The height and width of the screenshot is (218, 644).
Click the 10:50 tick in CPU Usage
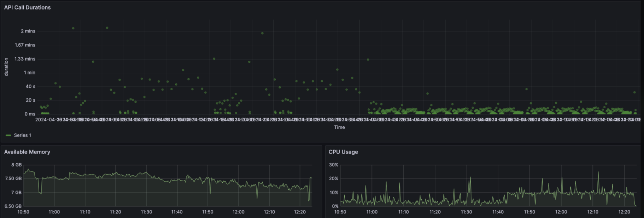pyautogui.click(x=340, y=212)
